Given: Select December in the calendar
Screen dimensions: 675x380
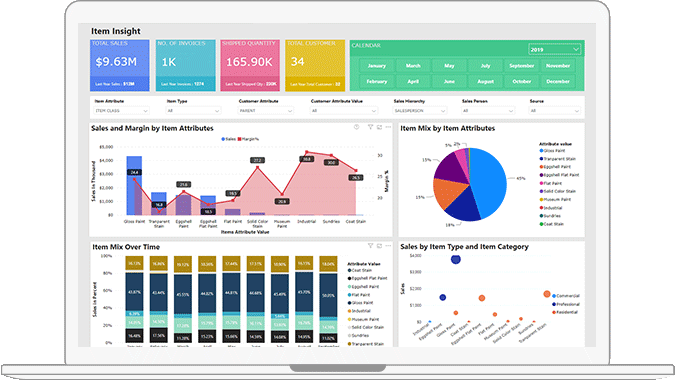Looking at the screenshot, I should point(558,81).
